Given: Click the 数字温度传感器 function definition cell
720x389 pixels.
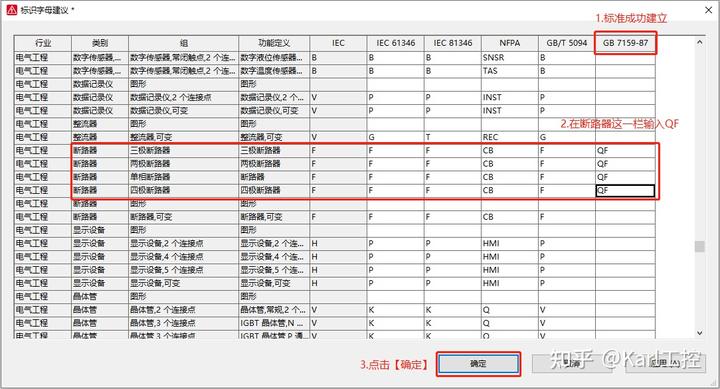Looking at the screenshot, I should [x=274, y=71].
